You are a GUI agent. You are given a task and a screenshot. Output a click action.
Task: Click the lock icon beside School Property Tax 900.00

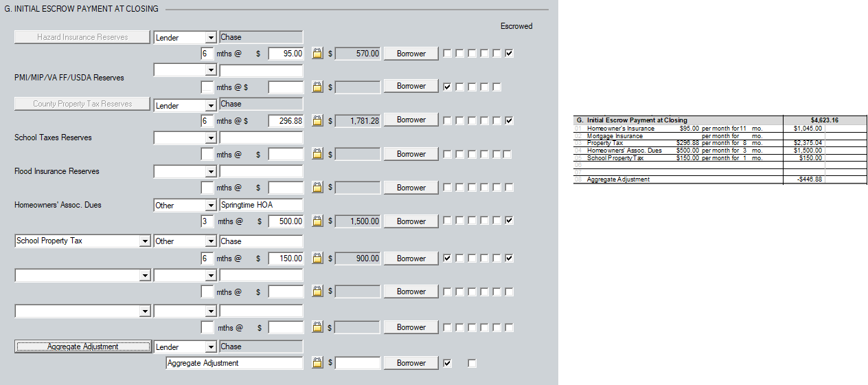pyautogui.click(x=317, y=258)
